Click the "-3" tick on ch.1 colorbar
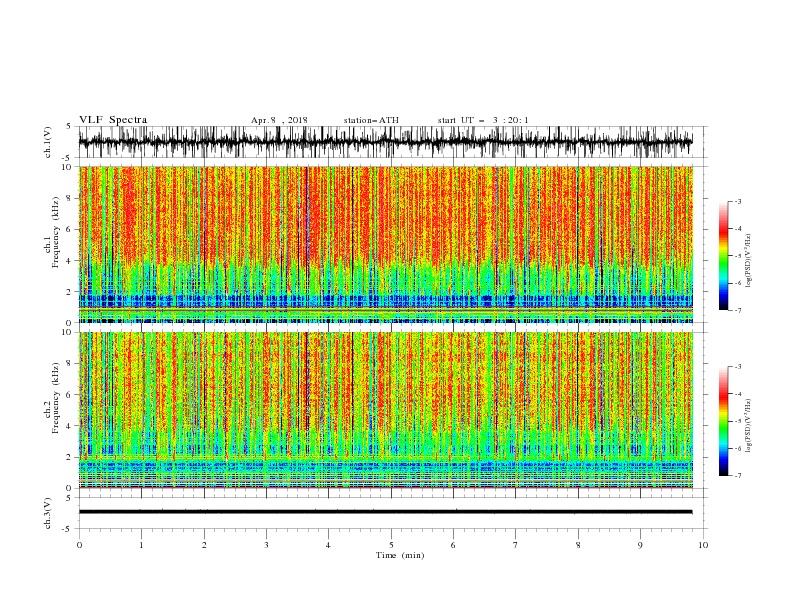Screen dimensions: 792x612 [737, 201]
